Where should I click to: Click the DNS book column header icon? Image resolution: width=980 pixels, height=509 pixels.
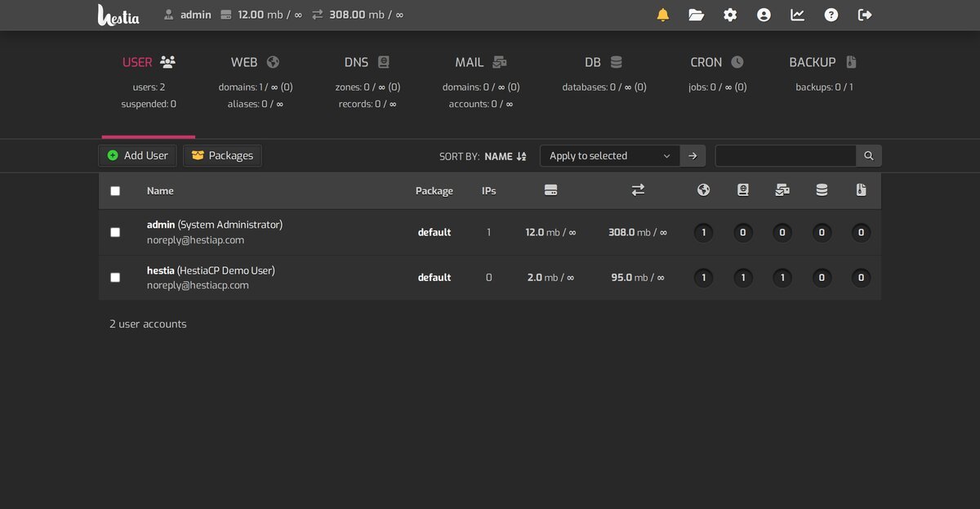(742, 190)
